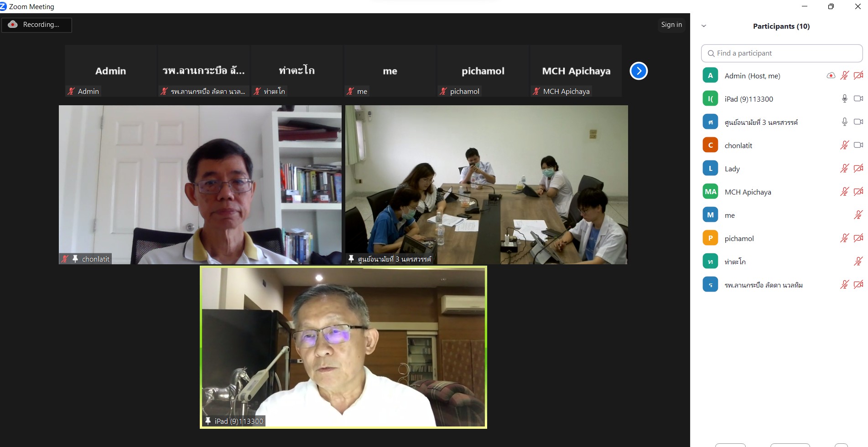This screenshot has width=868, height=447.
Task: Click pichamol avatar in participants list
Action: point(710,238)
